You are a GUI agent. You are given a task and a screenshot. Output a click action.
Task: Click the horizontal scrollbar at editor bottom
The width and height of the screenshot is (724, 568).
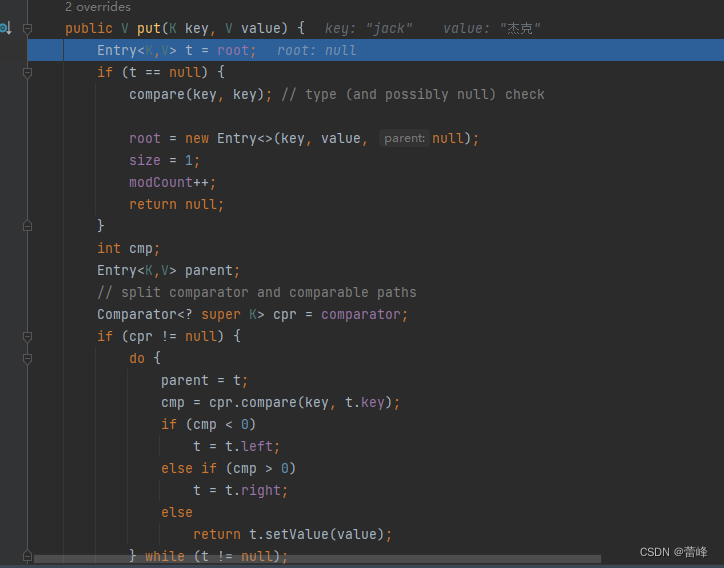(317, 559)
